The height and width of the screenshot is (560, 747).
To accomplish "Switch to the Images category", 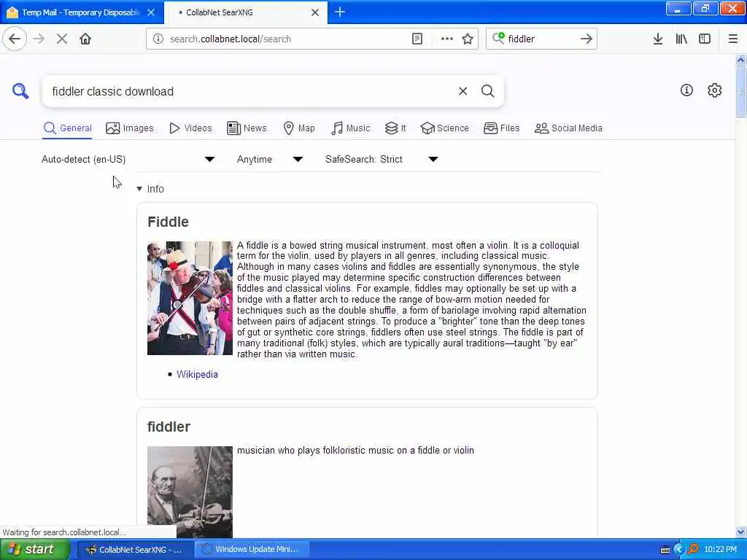I will click(130, 128).
